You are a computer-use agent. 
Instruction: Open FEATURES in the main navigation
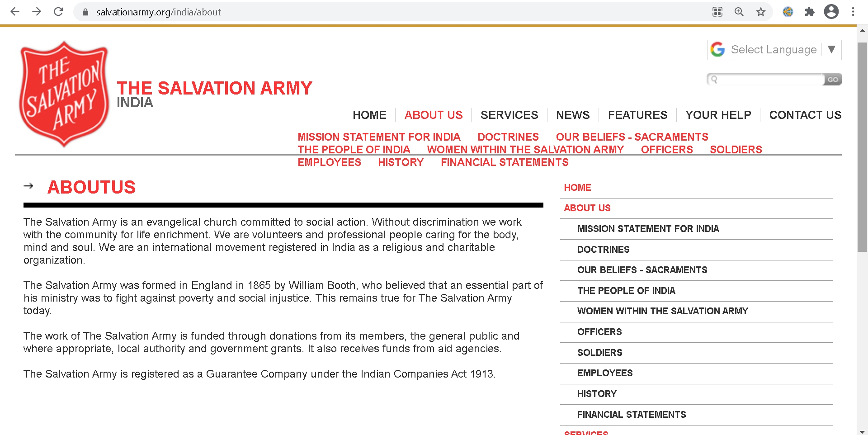pos(637,115)
